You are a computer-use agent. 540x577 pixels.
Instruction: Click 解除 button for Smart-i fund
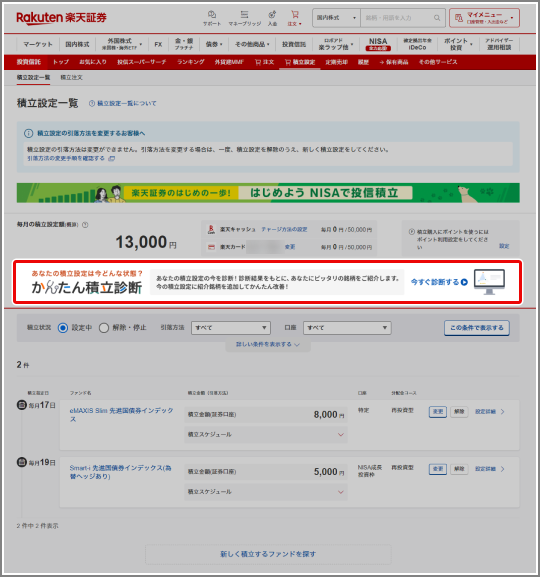click(x=459, y=469)
